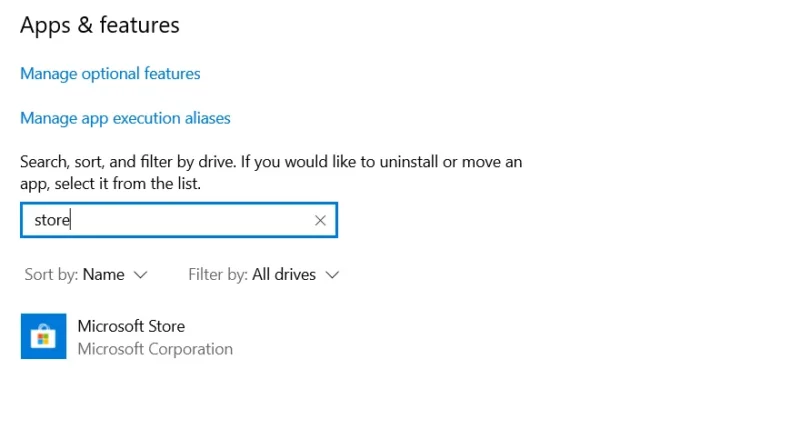Click the chevron next to Name
Image resolution: width=800 pixels, height=429 pixels.
(x=140, y=275)
